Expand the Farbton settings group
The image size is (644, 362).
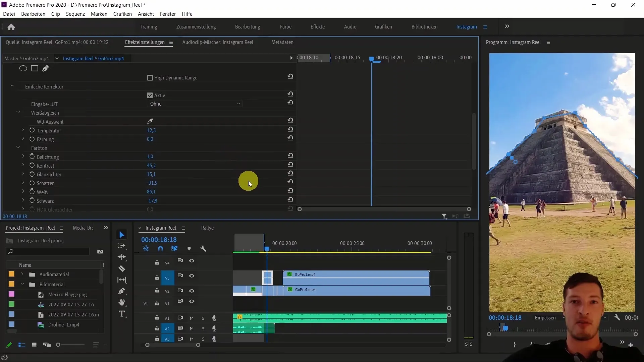[x=18, y=147]
